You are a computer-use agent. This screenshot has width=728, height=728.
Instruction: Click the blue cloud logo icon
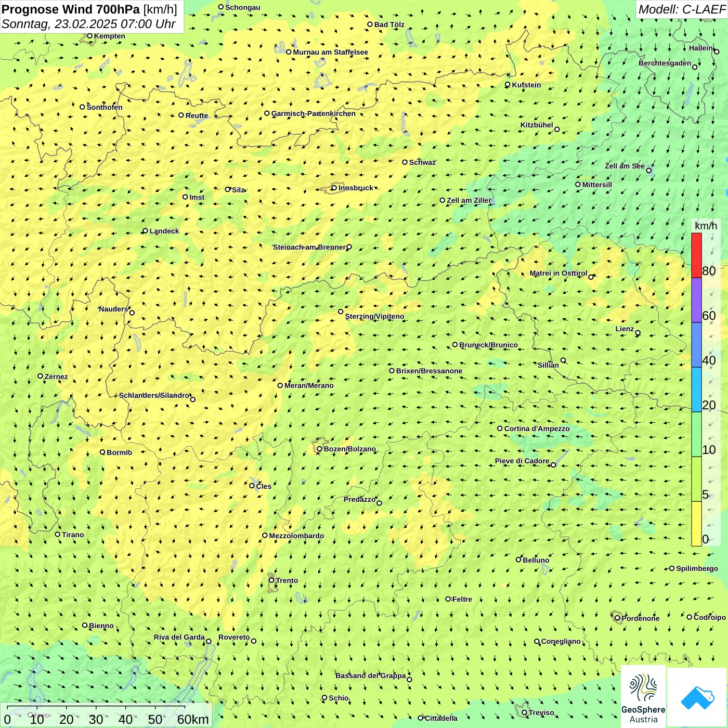(x=697, y=698)
